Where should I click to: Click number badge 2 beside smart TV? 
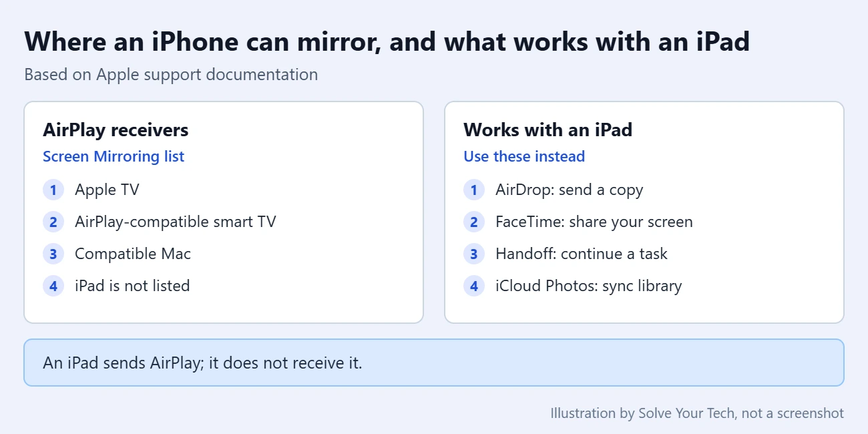(x=53, y=222)
